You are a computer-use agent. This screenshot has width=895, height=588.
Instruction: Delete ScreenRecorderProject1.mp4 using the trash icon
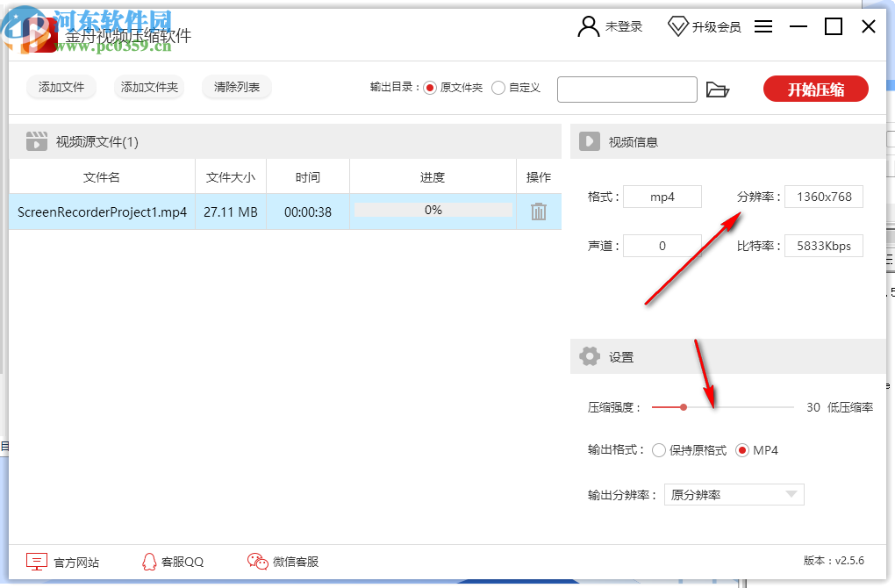point(538,211)
